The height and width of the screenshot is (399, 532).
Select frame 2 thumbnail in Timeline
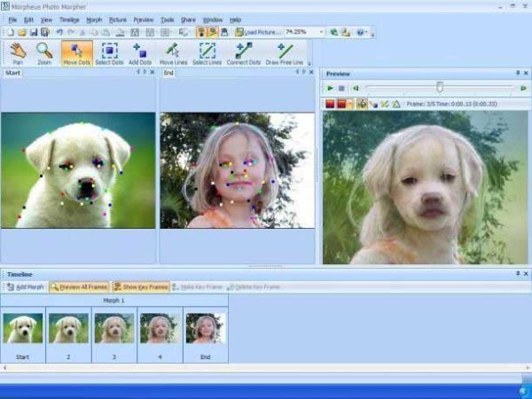point(68,328)
